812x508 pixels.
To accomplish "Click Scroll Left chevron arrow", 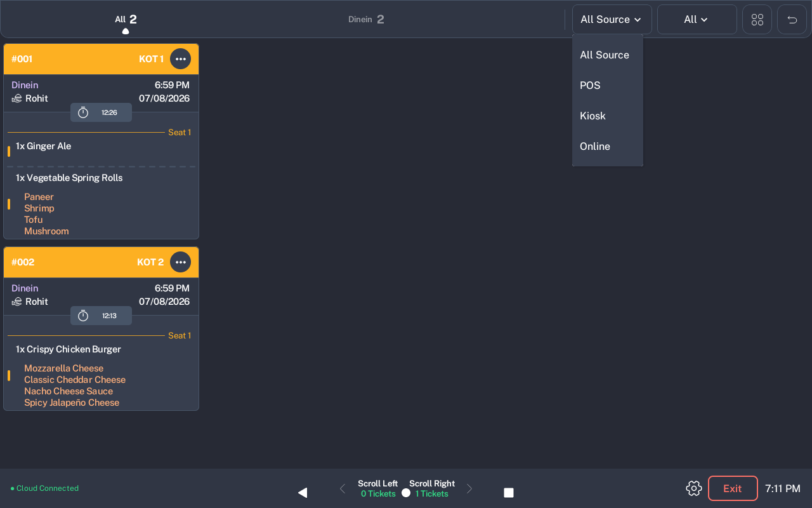I will pos(343,488).
